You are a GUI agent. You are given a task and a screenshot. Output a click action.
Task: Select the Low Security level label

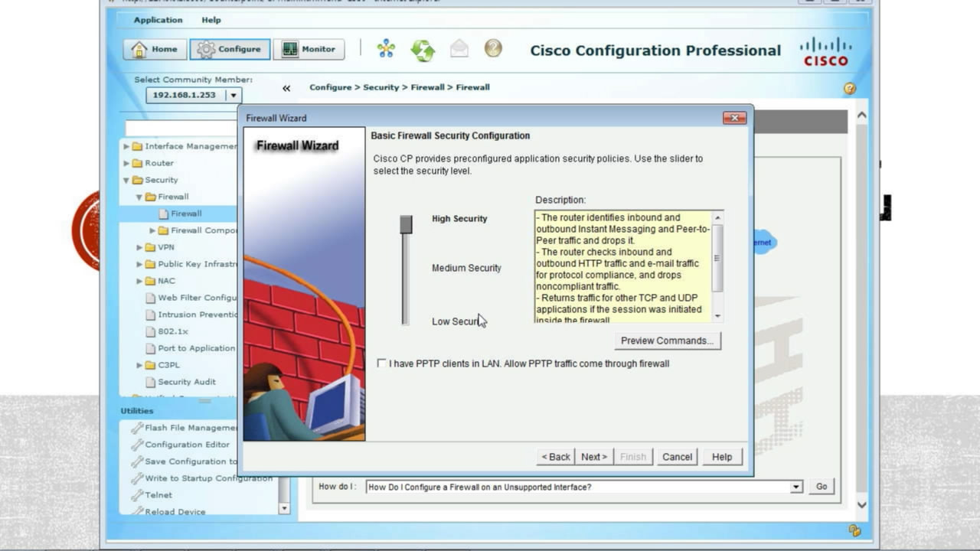pos(458,321)
